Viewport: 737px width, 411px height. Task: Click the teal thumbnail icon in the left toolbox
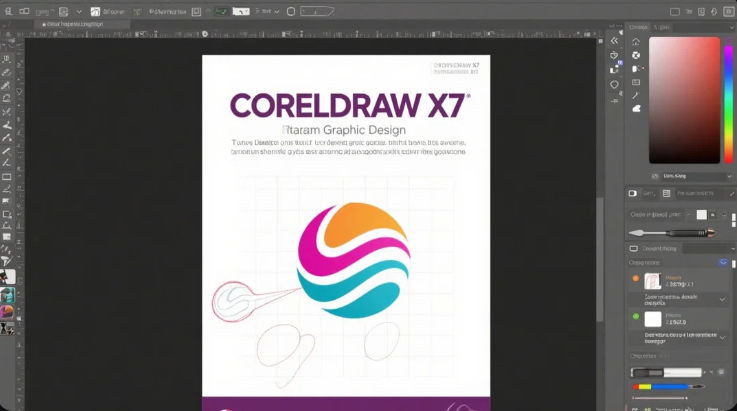pos(7,295)
